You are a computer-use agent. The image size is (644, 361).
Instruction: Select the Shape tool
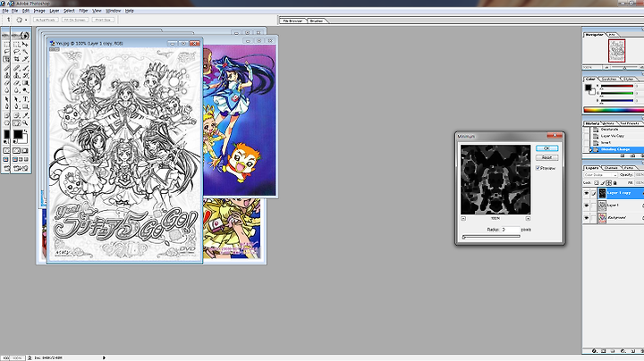point(25,105)
